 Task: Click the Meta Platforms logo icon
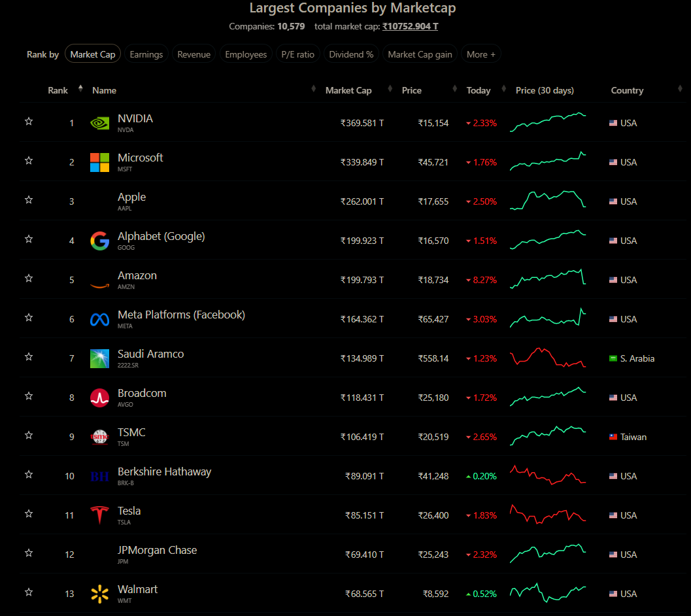99,319
